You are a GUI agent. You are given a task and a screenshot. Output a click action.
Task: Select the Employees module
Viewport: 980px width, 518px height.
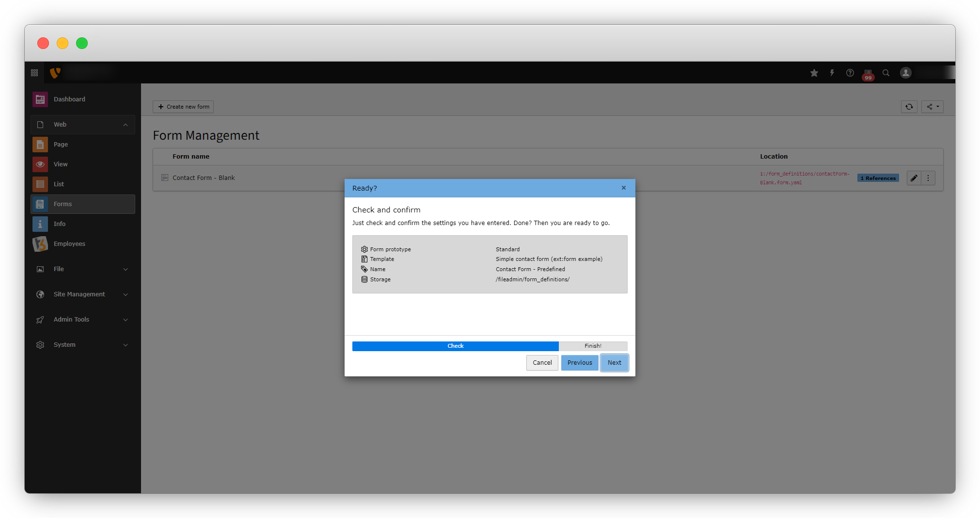pyautogui.click(x=69, y=244)
